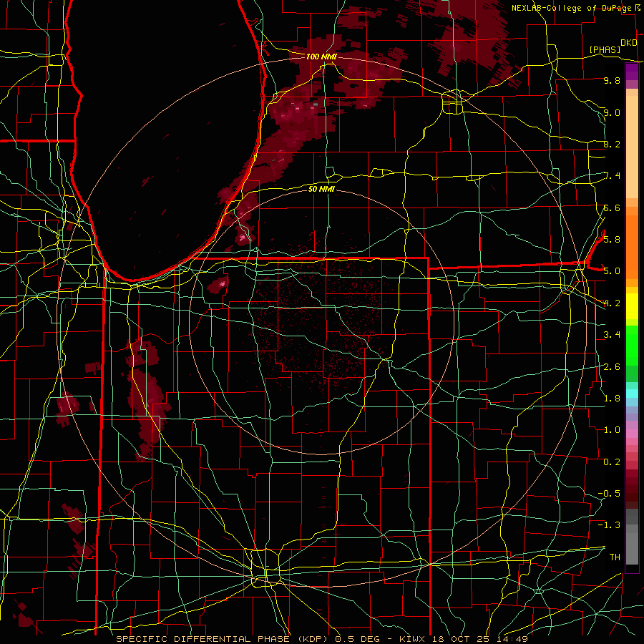Click the 3.4 scale value
Screen dimensions: 644x644
coord(612,334)
